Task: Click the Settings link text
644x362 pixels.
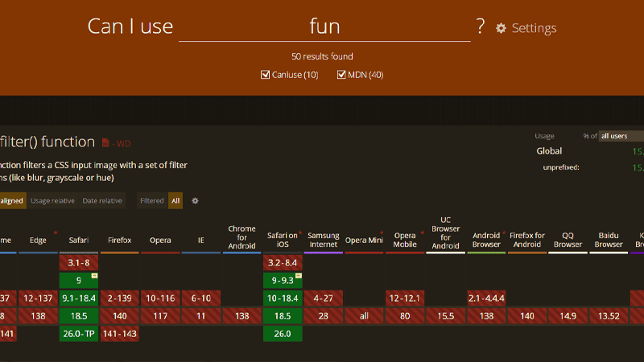Action: tap(534, 28)
